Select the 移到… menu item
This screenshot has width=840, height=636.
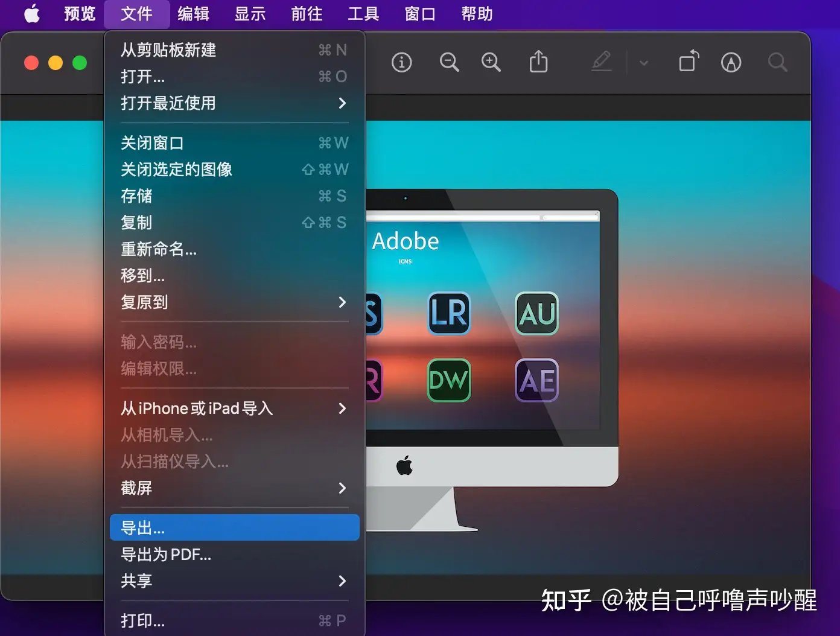[x=235, y=275]
